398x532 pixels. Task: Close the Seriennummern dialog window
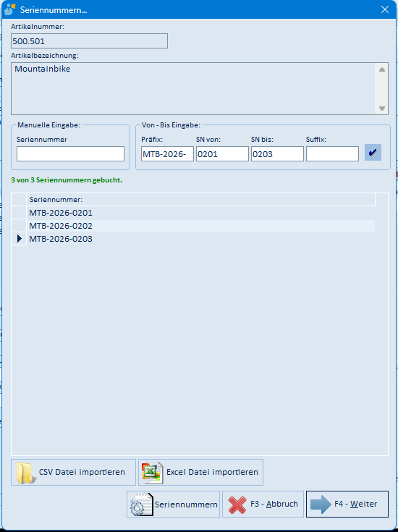385,9
